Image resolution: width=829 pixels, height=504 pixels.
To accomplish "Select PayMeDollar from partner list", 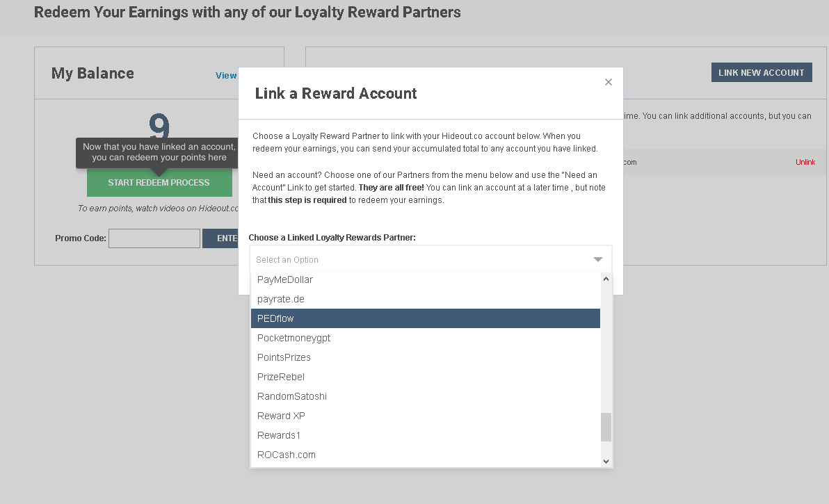I will point(285,279).
